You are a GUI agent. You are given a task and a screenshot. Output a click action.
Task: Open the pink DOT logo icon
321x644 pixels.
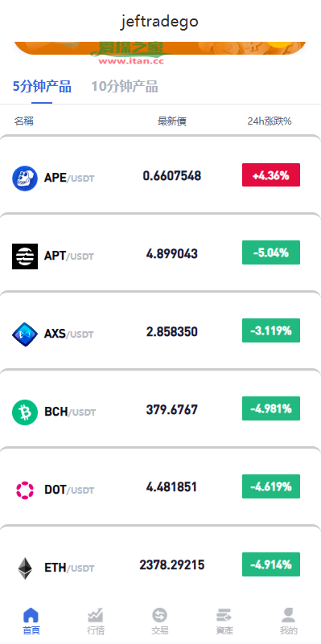(x=25, y=490)
